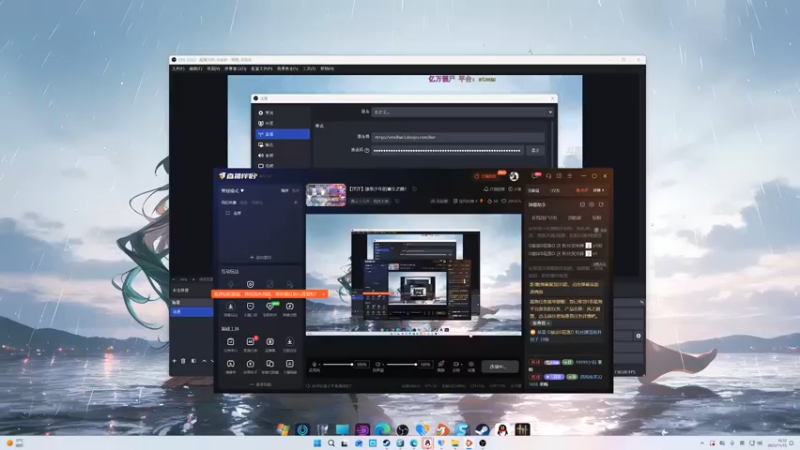Adjust the speaker volume slider

402,364
